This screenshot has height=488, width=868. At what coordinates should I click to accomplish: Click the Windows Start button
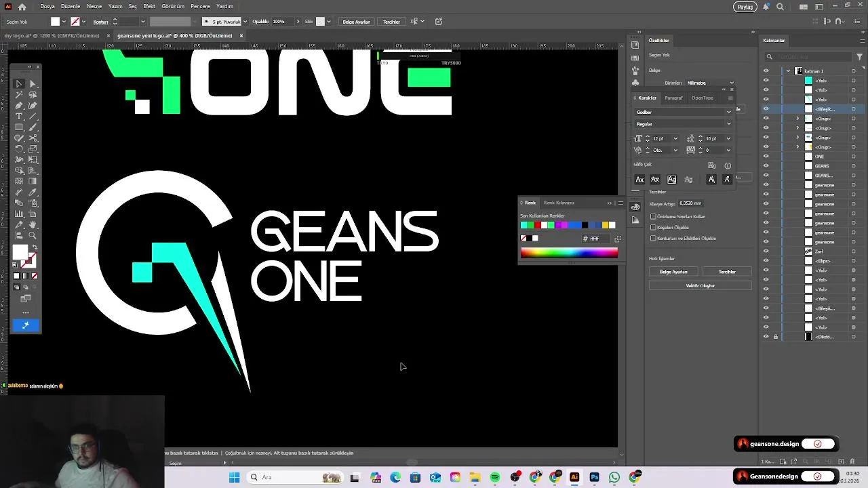(234, 477)
